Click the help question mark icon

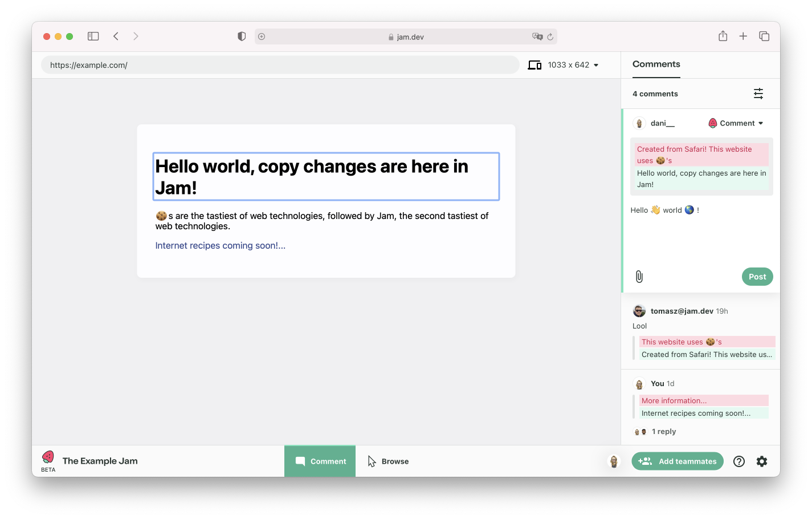(x=738, y=461)
